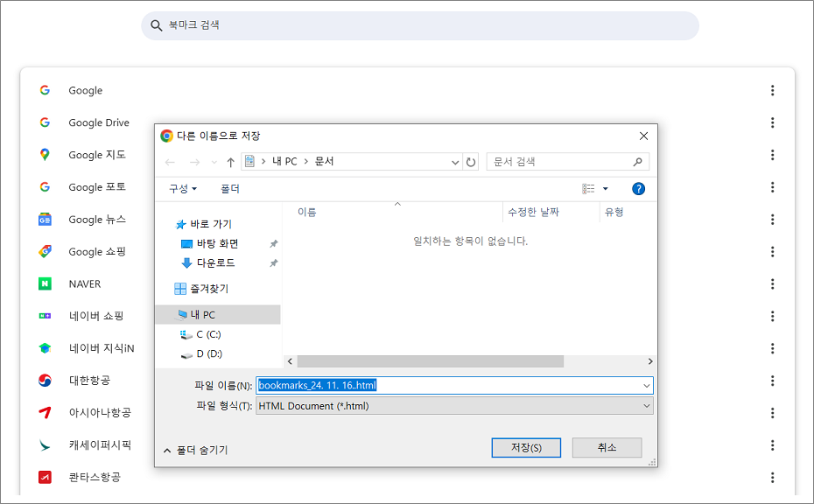Click the back navigation arrow in the dialog
814x504 pixels.
click(x=170, y=162)
